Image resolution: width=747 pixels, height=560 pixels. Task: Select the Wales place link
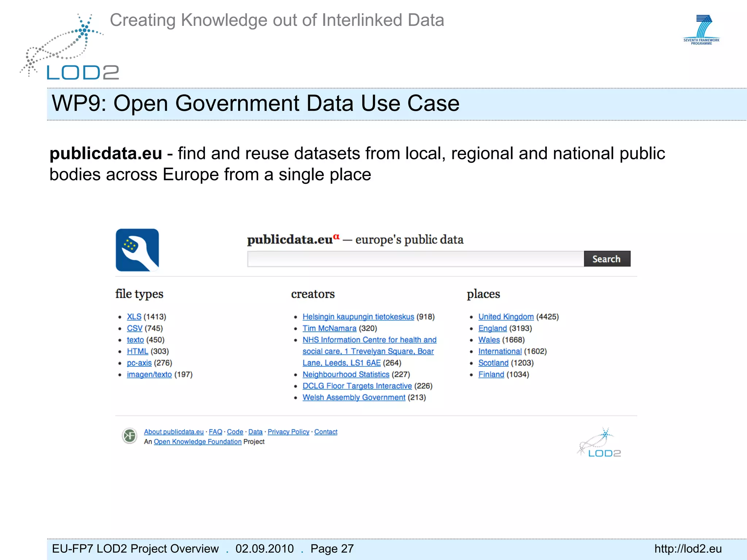[489, 340]
